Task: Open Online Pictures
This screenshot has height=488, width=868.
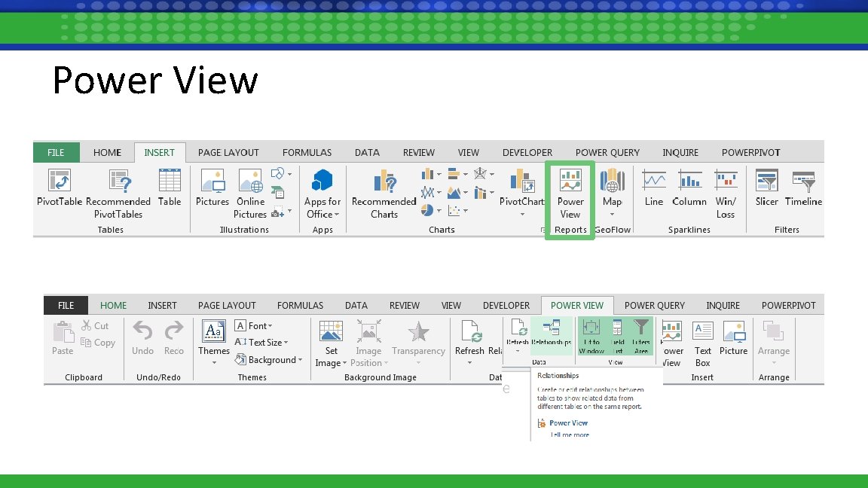Action: coord(250,194)
